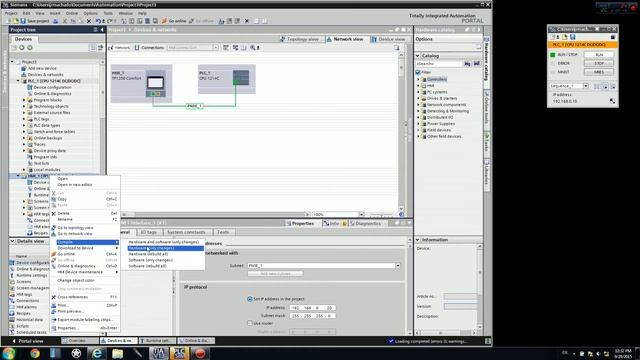The height and width of the screenshot is (360, 640).
Task: Open the Project menu in menu bar
Action: 11,13
